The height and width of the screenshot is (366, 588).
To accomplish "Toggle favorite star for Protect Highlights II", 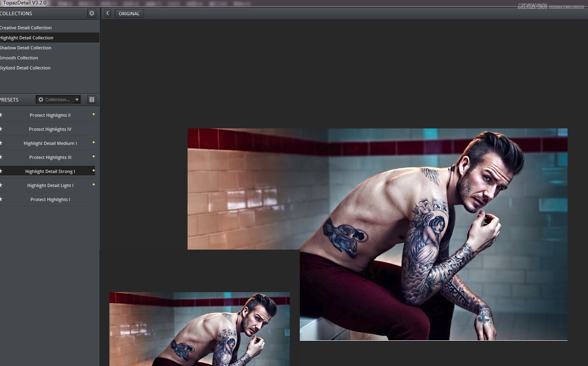I will [1, 115].
